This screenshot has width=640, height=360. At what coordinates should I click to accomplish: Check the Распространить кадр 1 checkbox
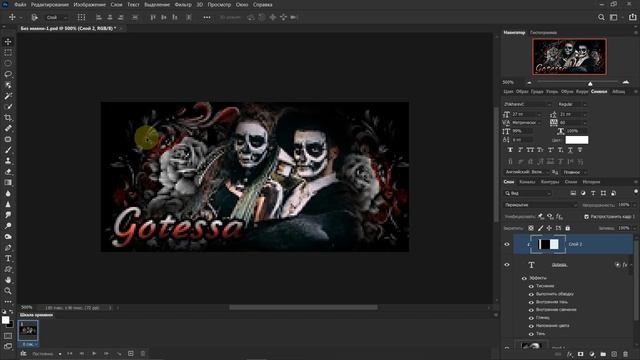tap(587, 217)
